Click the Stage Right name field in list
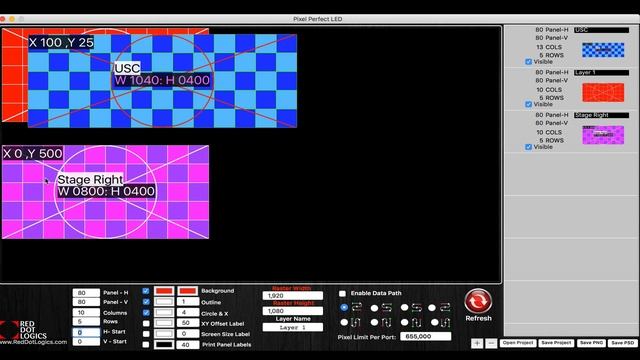The height and width of the screenshot is (360, 640). coord(602,115)
